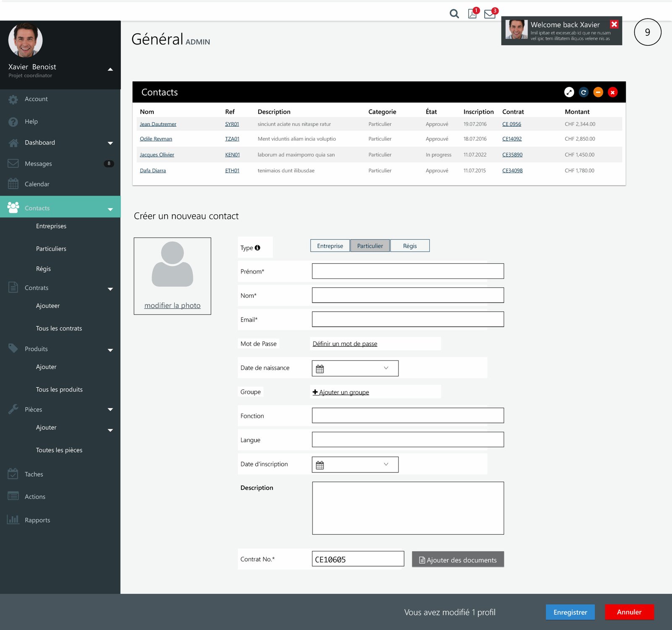The height and width of the screenshot is (630, 672).
Task: Select the Régis type option
Action: 409,246
